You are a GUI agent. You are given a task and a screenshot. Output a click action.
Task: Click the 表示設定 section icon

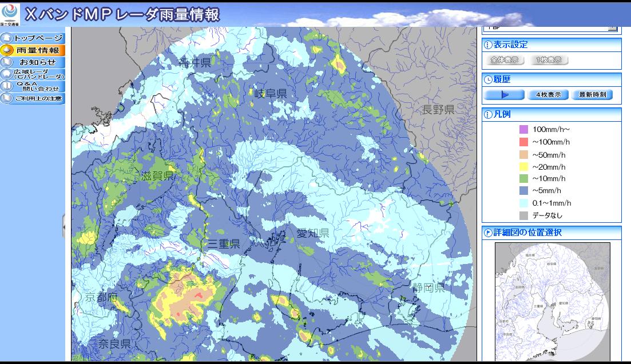click(x=488, y=45)
